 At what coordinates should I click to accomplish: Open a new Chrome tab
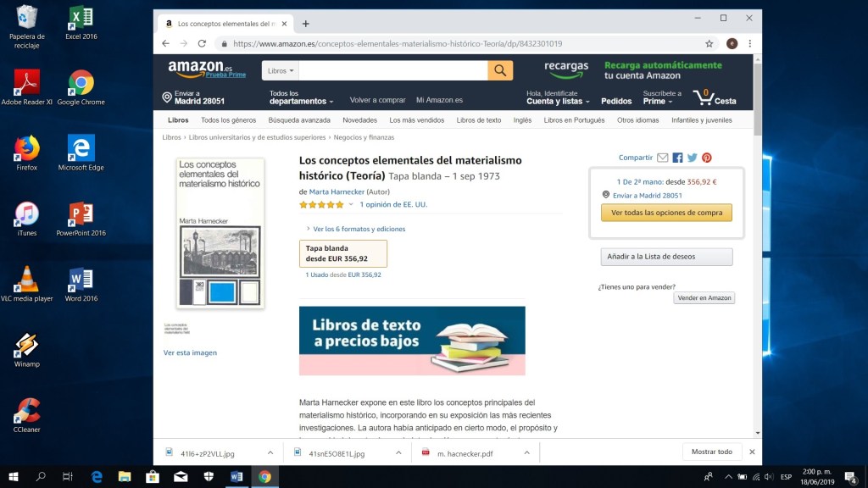pyautogui.click(x=305, y=24)
